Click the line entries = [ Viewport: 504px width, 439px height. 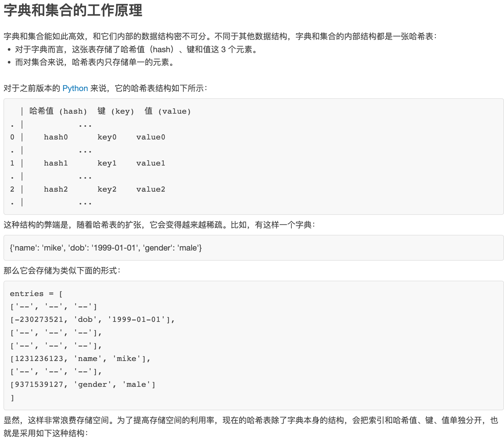[x=36, y=294]
